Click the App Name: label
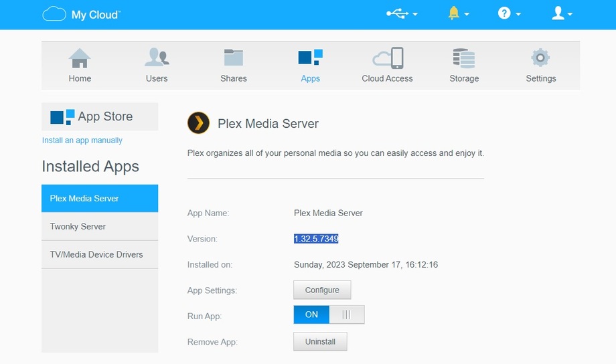 (x=208, y=213)
